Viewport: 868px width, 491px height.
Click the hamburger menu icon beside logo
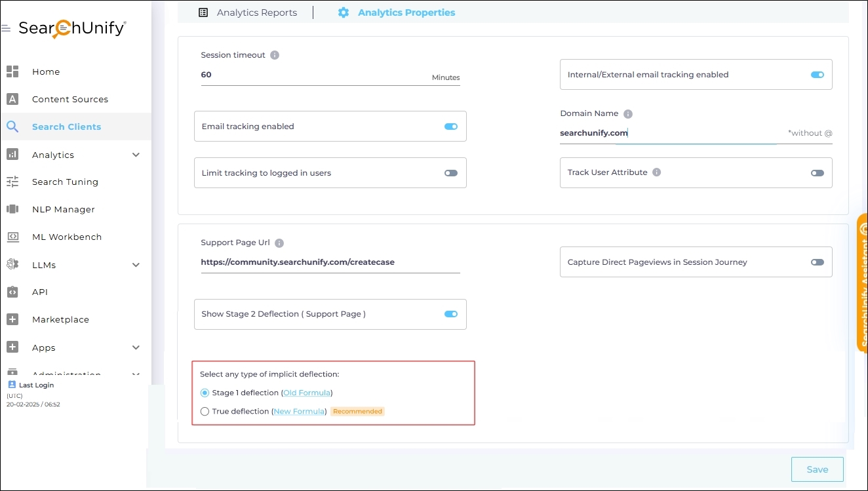(6, 29)
